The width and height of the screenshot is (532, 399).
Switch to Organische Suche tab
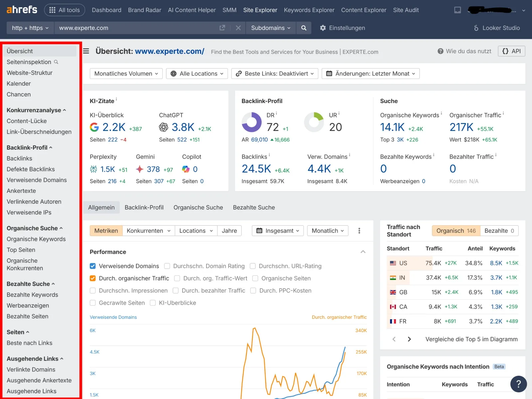pyautogui.click(x=198, y=207)
